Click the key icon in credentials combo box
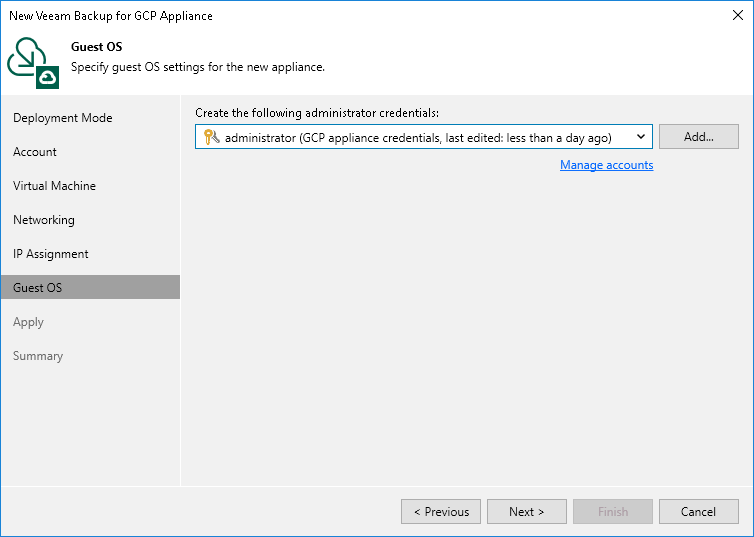Viewport: 754px width, 537px height. coord(211,137)
